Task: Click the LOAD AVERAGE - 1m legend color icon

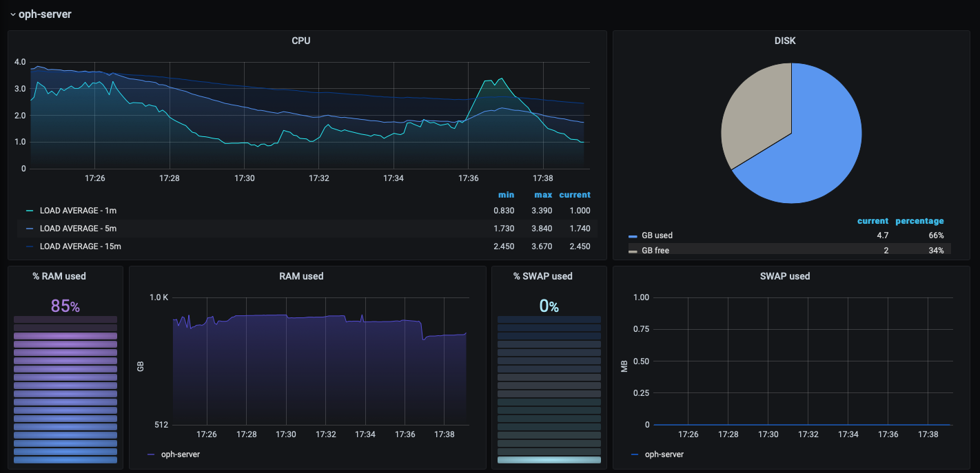Action: (x=29, y=210)
